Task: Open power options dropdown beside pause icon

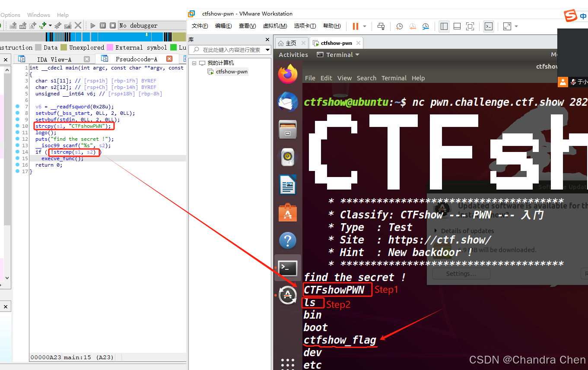Action: [365, 26]
